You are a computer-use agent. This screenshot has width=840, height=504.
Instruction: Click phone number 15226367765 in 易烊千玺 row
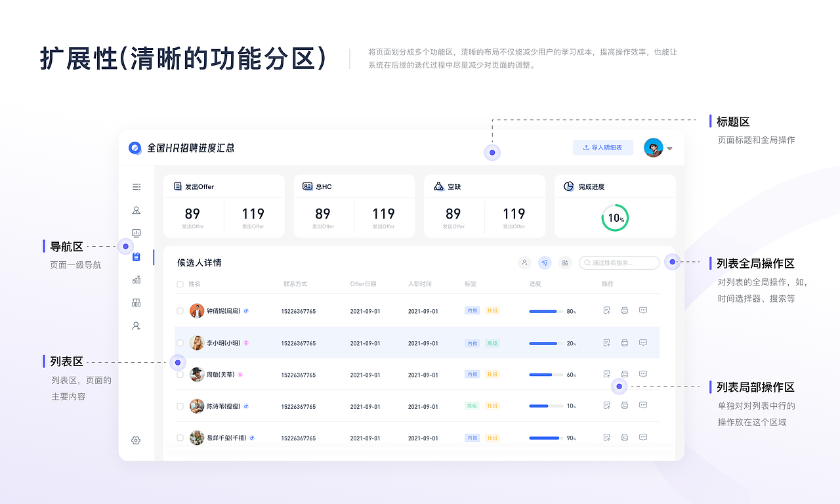(x=299, y=438)
